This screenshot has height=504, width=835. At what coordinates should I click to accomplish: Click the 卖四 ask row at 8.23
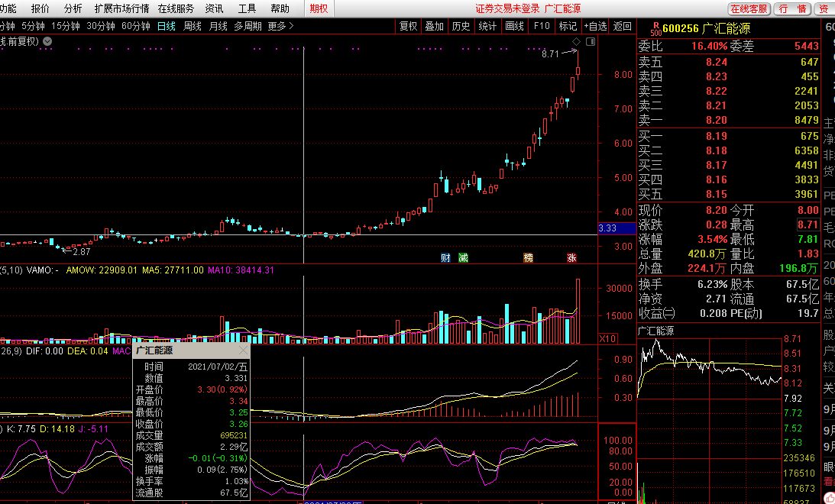(729, 76)
